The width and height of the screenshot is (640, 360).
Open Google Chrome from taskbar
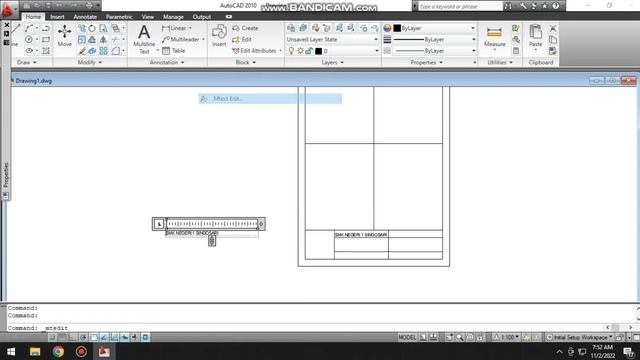pyautogui.click(x=58, y=351)
